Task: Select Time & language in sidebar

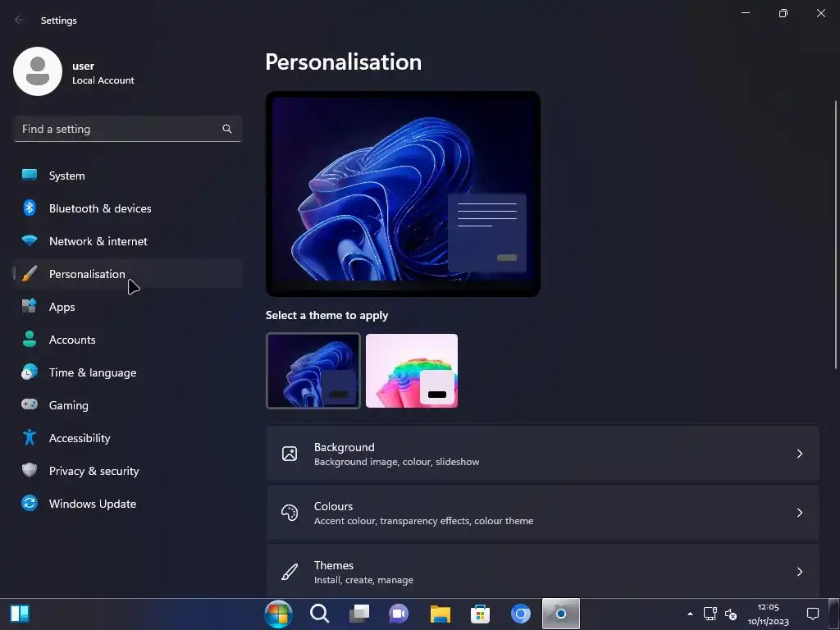Action: coord(127,372)
